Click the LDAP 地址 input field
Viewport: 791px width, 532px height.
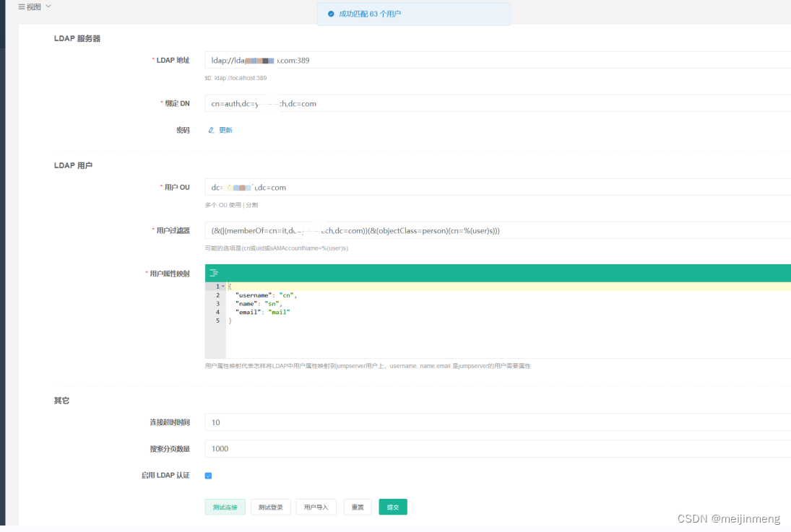[498, 60]
